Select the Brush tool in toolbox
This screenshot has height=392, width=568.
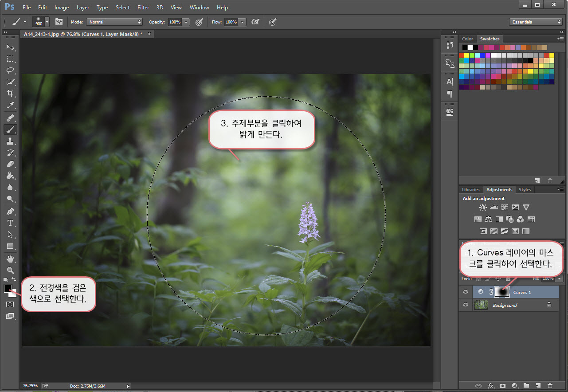coord(10,129)
